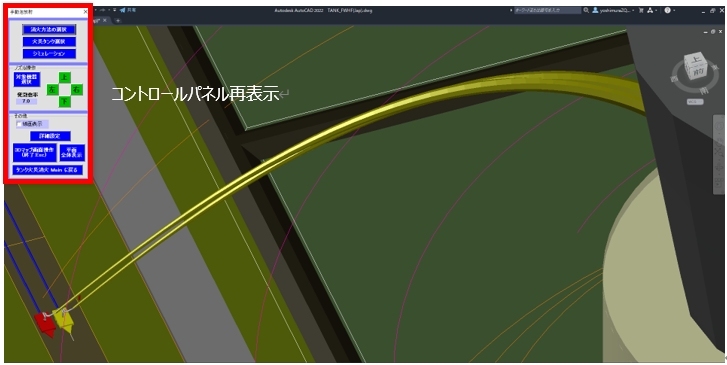The width and height of the screenshot is (727, 365).
Task: Click the 3Dマップ画面操作 button
Action: pyautogui.click(x=35, y=153)
